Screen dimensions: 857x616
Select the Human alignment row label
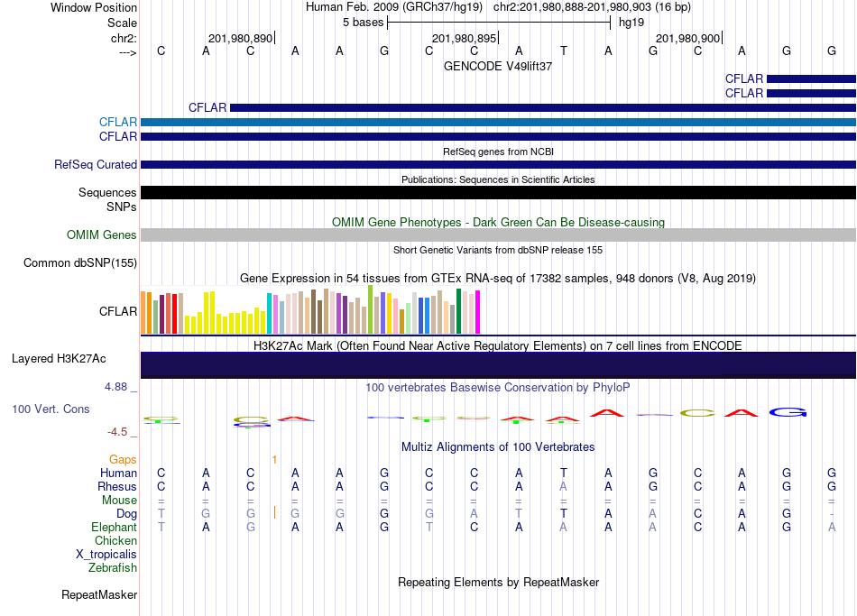(118, 473)
